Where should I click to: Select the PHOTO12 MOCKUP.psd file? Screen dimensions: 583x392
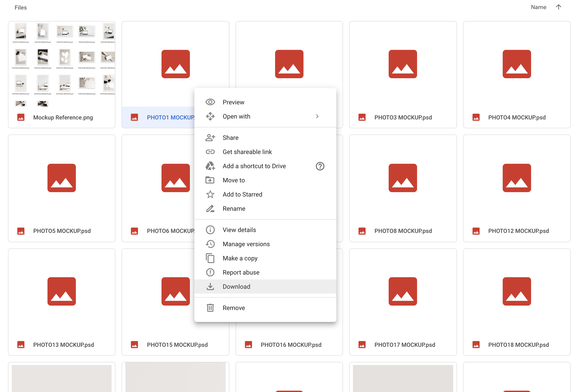pos(516,188)
